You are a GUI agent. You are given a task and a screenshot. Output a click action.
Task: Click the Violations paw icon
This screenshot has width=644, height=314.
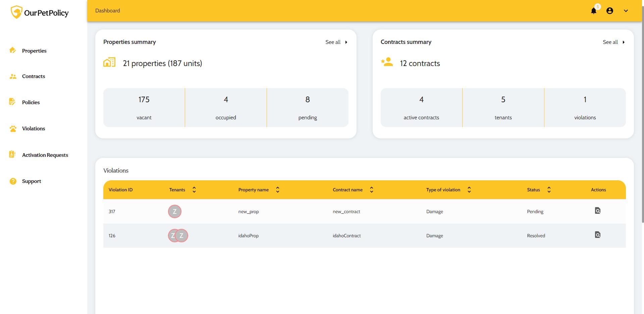pos(13,129)
